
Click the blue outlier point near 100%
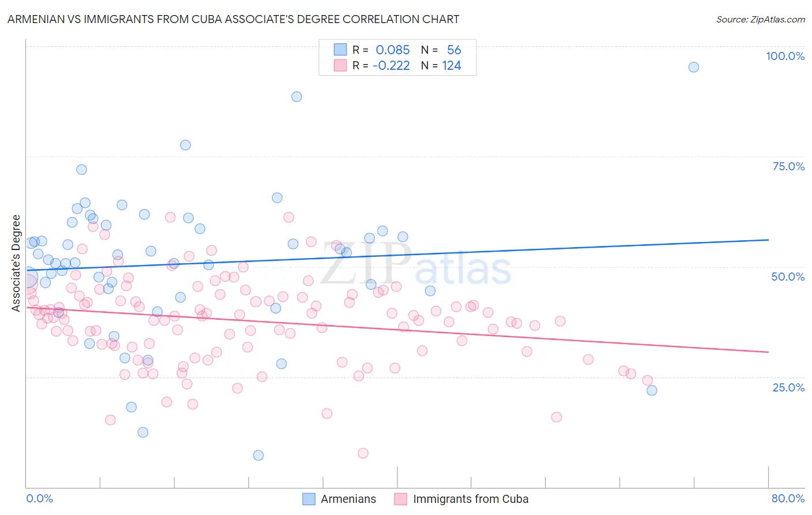(x=694, y=67)
